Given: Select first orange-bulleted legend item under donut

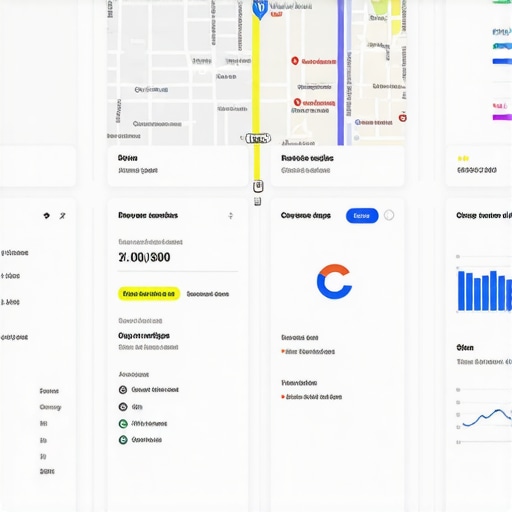Looking at the screenshot, I should coord(308,352).
